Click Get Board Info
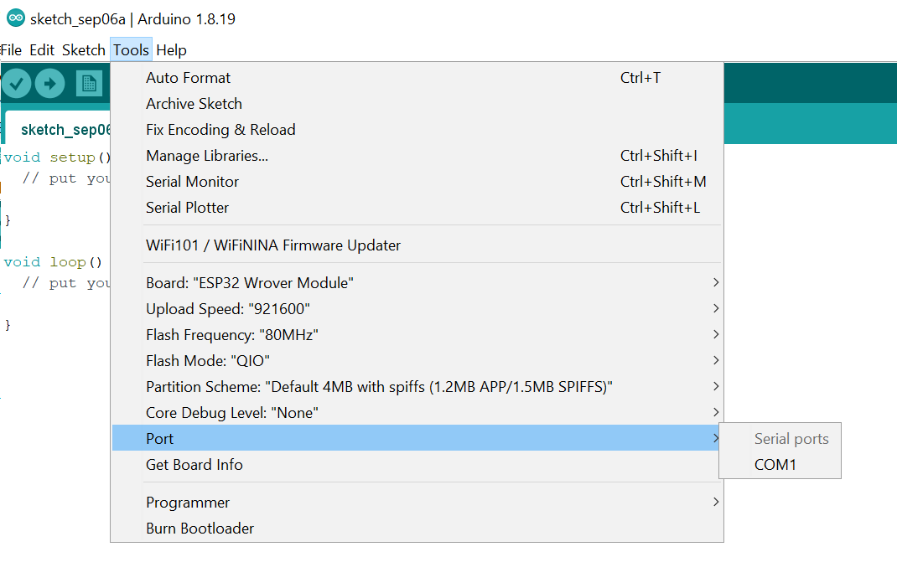The width and height of the screenshot is (897, 588). (194, 464)
